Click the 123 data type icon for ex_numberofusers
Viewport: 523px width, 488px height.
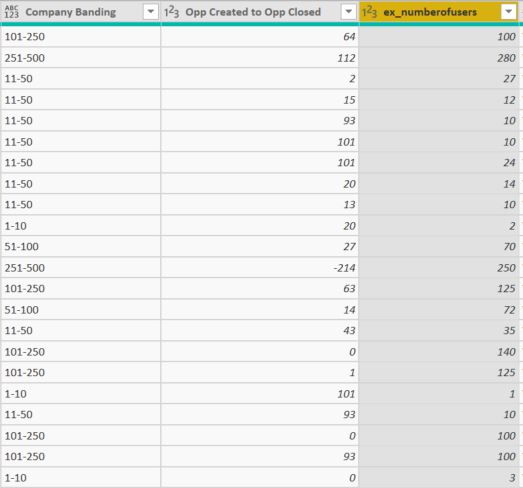click(370, 12)
